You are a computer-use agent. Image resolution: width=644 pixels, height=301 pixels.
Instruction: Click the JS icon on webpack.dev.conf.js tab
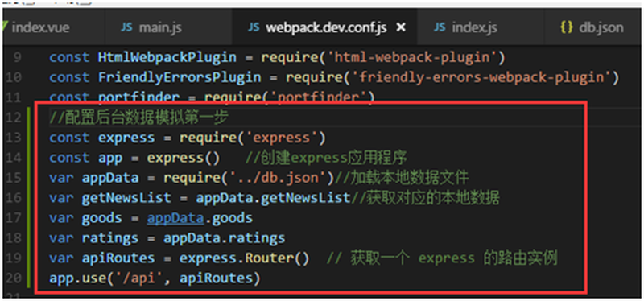(x=254, y=27)
